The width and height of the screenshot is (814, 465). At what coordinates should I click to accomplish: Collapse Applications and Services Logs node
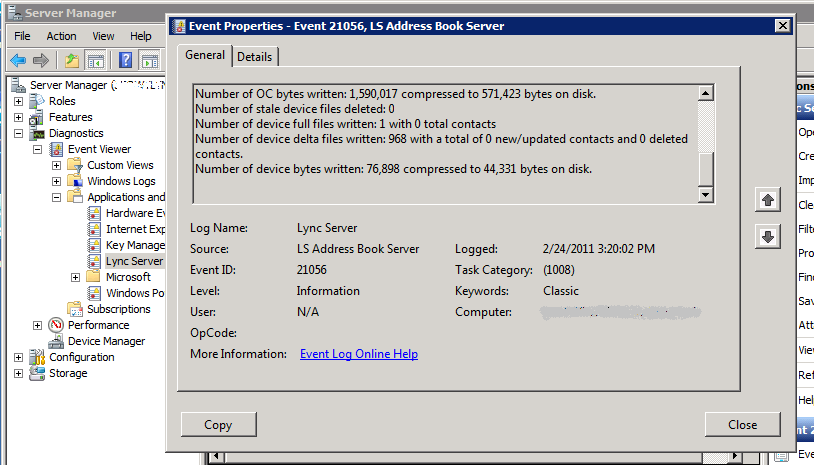pyautogui.click(x=57, y=197)
